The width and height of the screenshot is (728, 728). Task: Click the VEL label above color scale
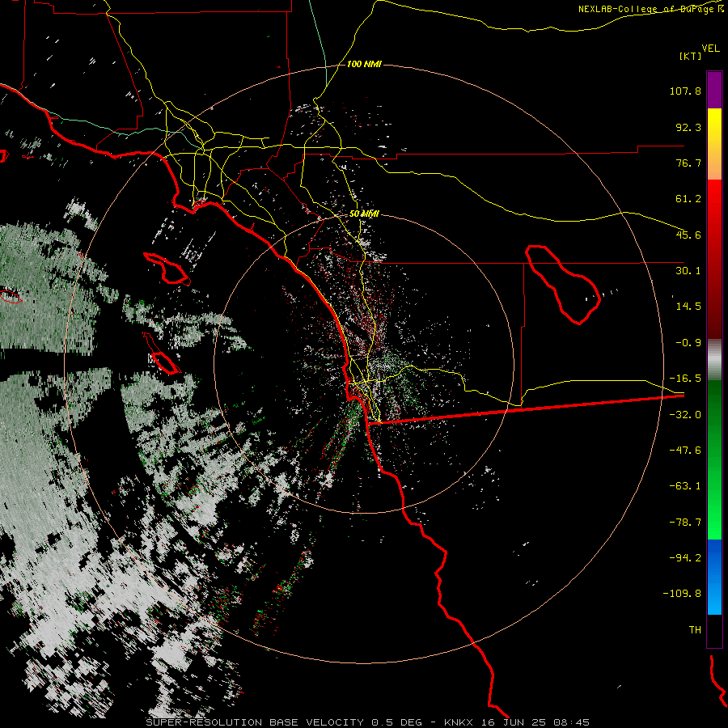click(710, 49)
